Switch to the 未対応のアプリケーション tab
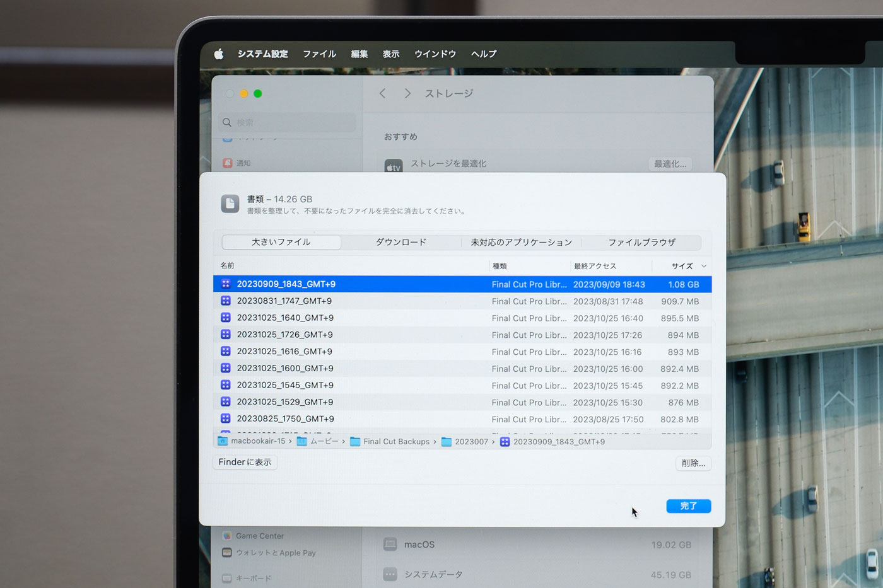The width and height of the screenshot is (883, 588). click(522, 242)
